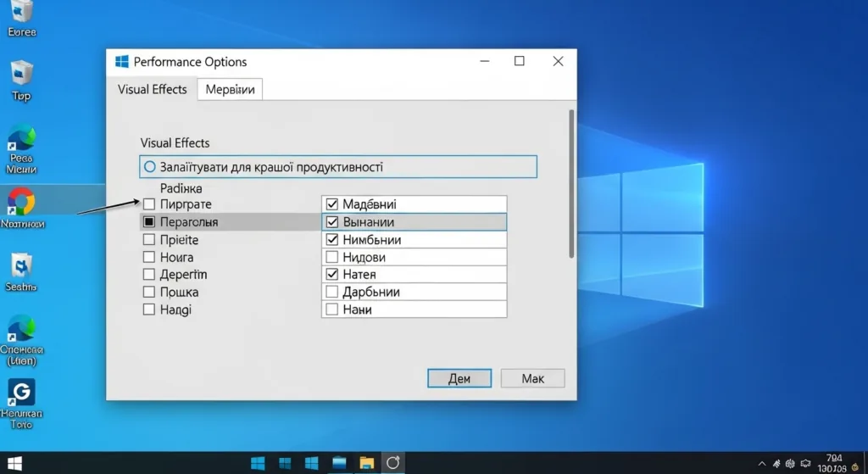Check the Прieite checkbox
Screen dimensions: 868x474
(149, 240)
